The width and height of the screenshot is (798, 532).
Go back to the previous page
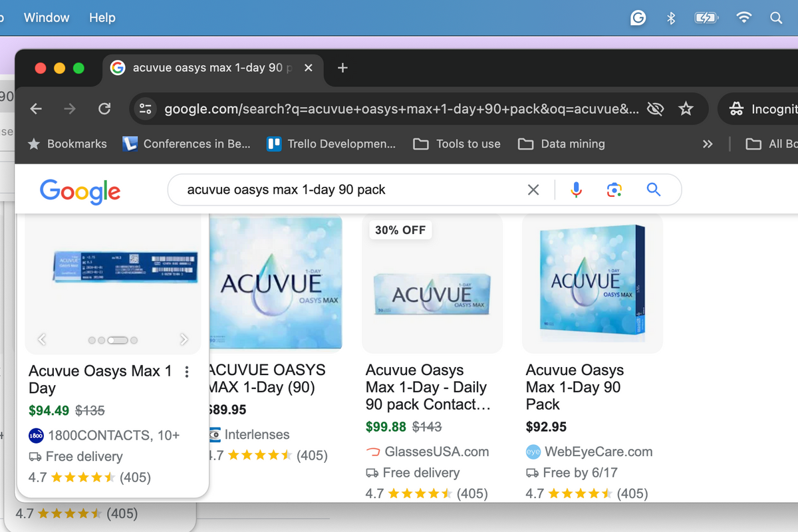pyautogui.click(x=36, y=108)
